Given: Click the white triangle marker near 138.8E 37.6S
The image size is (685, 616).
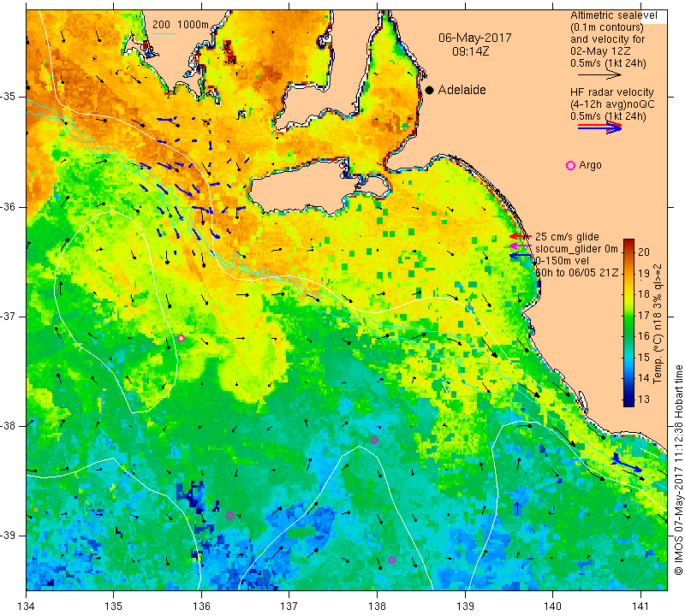Looking at the screenshot, I should [446, 387].
